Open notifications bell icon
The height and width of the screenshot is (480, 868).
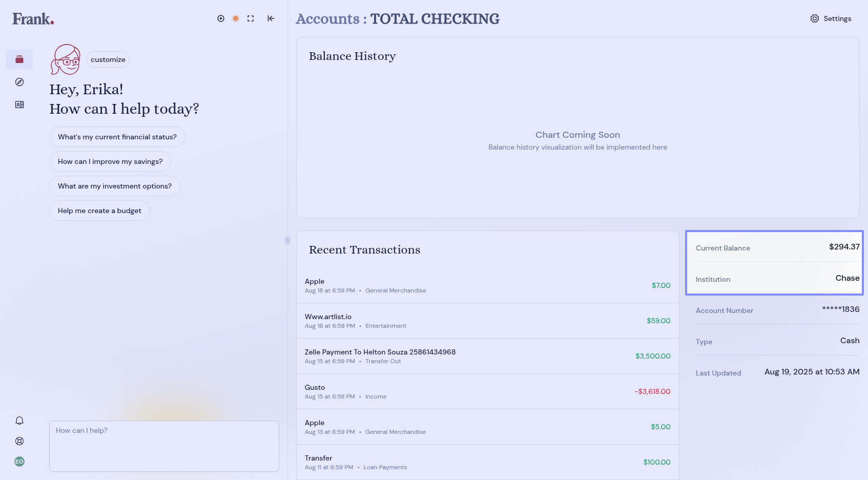click(x=19, y=421)
